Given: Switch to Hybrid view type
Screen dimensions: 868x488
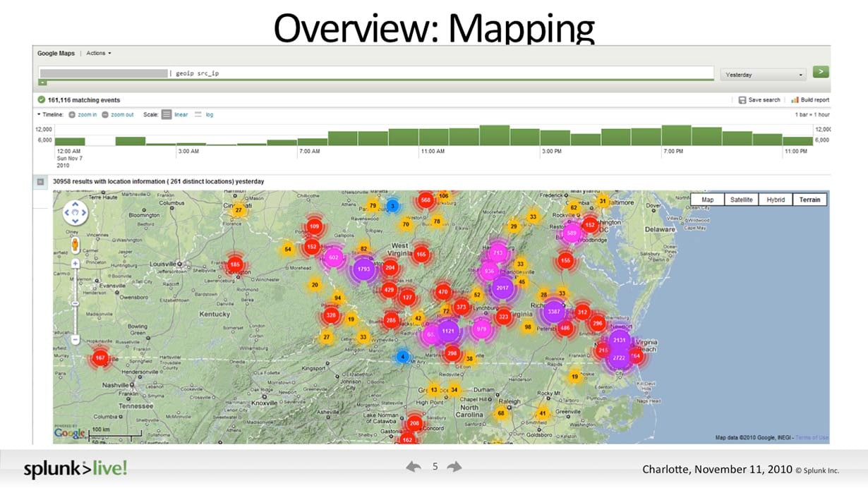Looking at the screenshot, I should (x=776, y=200).
